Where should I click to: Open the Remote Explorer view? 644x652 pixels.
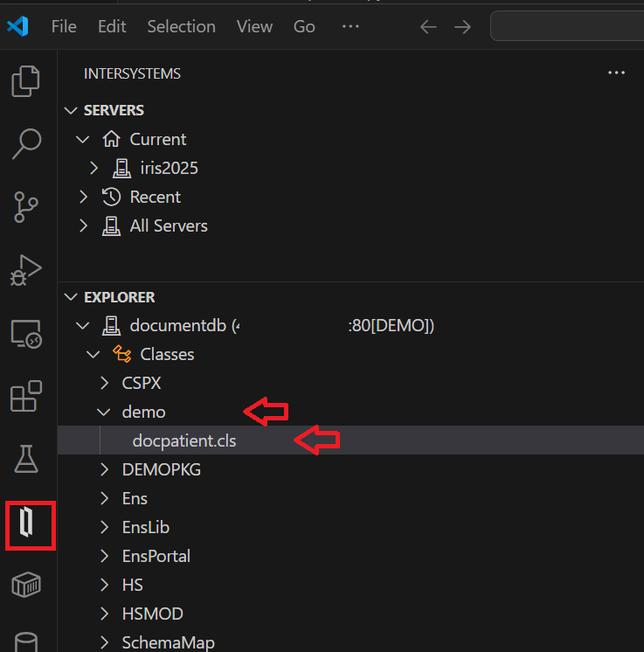[25, 334]
